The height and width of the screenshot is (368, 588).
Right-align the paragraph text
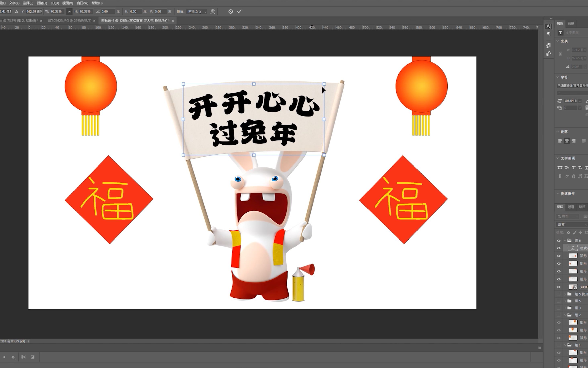point(574,141)
